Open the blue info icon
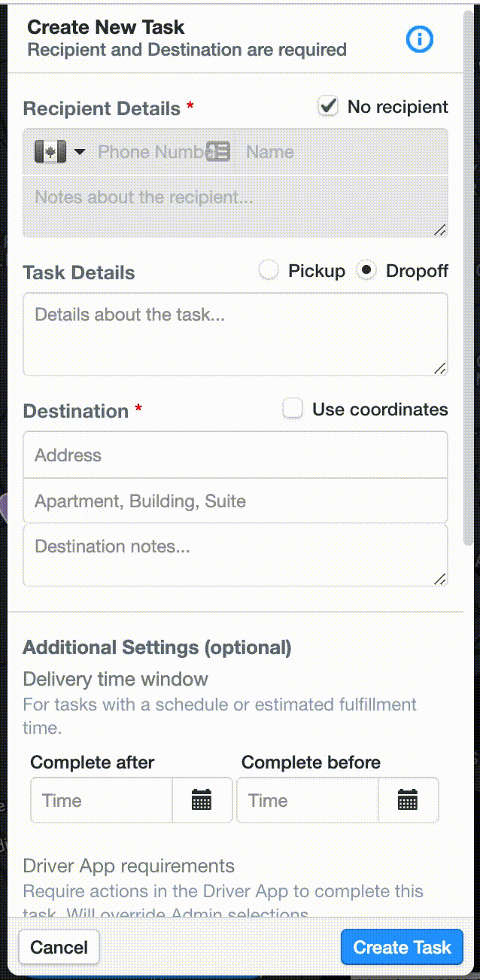 point(420,39)
